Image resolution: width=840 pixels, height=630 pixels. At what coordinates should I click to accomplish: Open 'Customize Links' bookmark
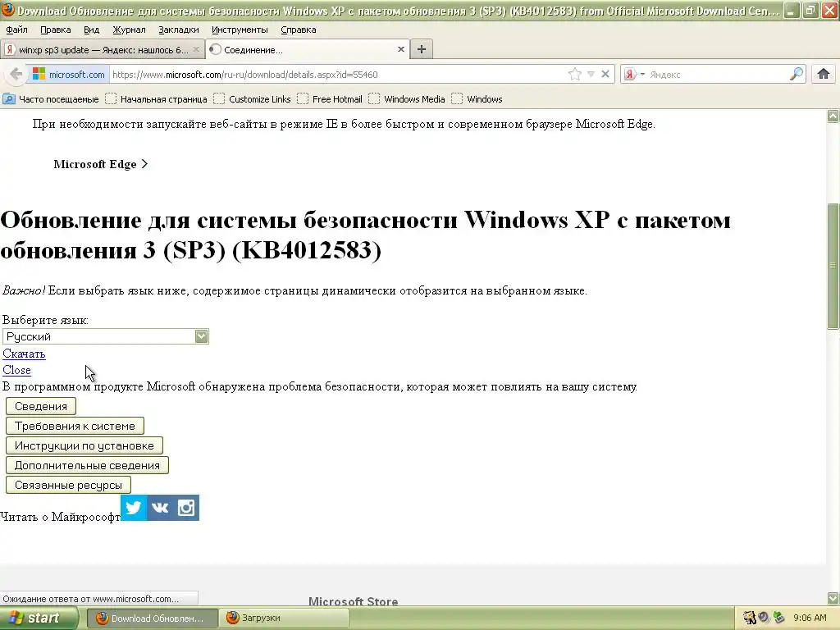tap(253, 99)
